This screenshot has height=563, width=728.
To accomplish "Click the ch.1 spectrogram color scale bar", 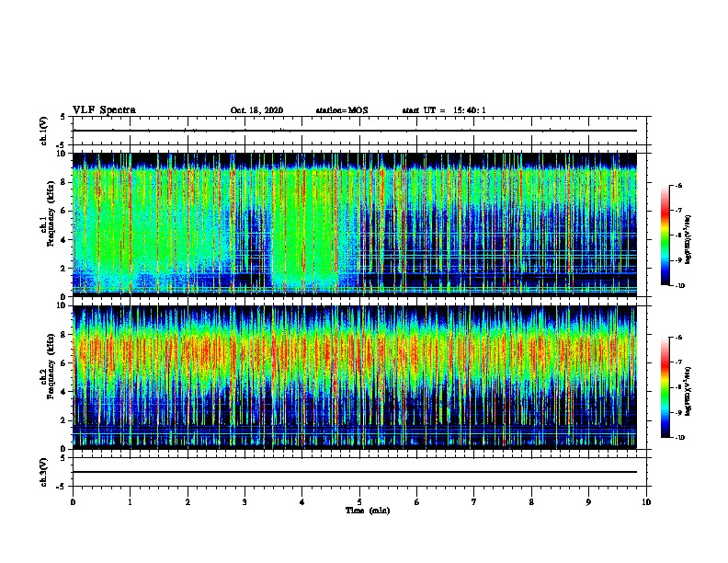I will coord(665,236).
